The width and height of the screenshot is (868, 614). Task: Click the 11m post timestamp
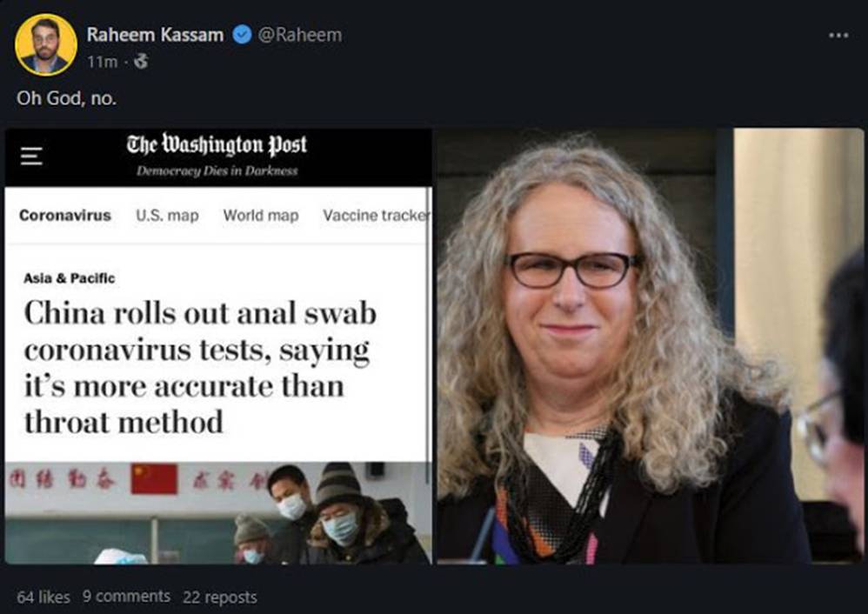(x=103, y=62)
